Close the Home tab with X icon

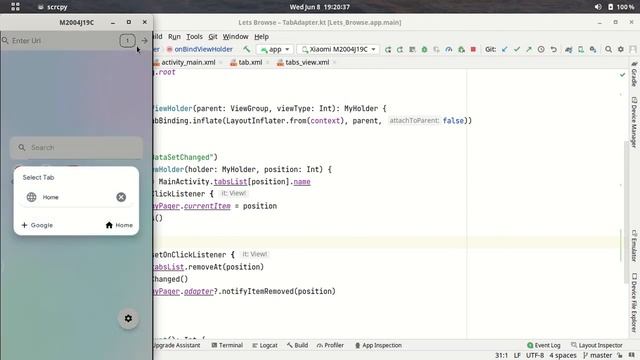coord(121,197)
